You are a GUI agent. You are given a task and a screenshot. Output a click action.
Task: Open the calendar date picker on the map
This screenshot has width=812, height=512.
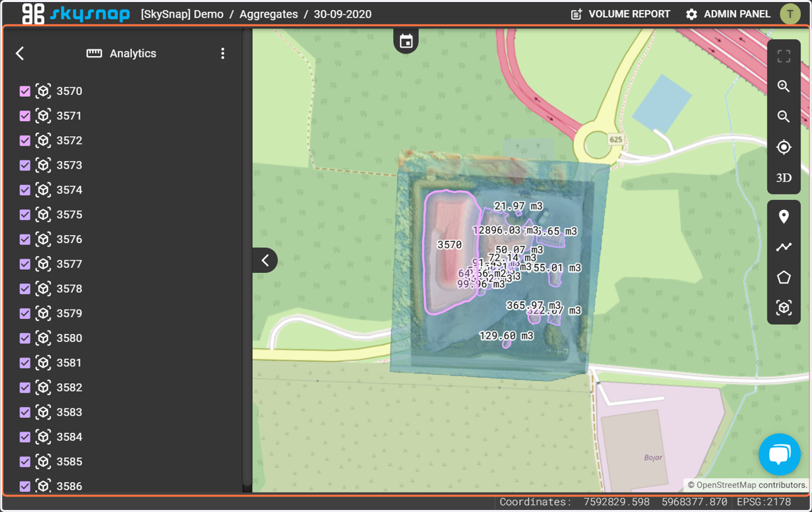(406, 41)
